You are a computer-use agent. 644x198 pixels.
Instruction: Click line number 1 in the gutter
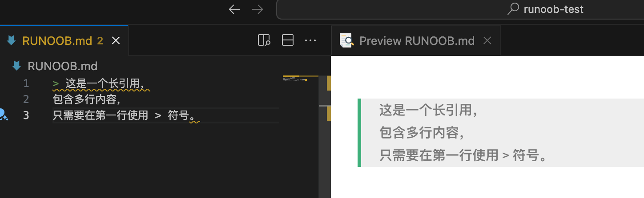[x=26, y=83]
